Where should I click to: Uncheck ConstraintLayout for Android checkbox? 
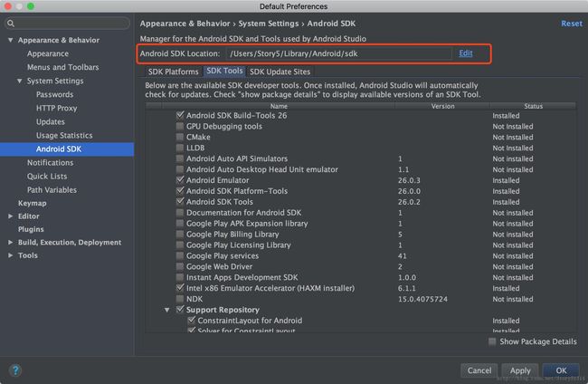(x=191, y=321)
